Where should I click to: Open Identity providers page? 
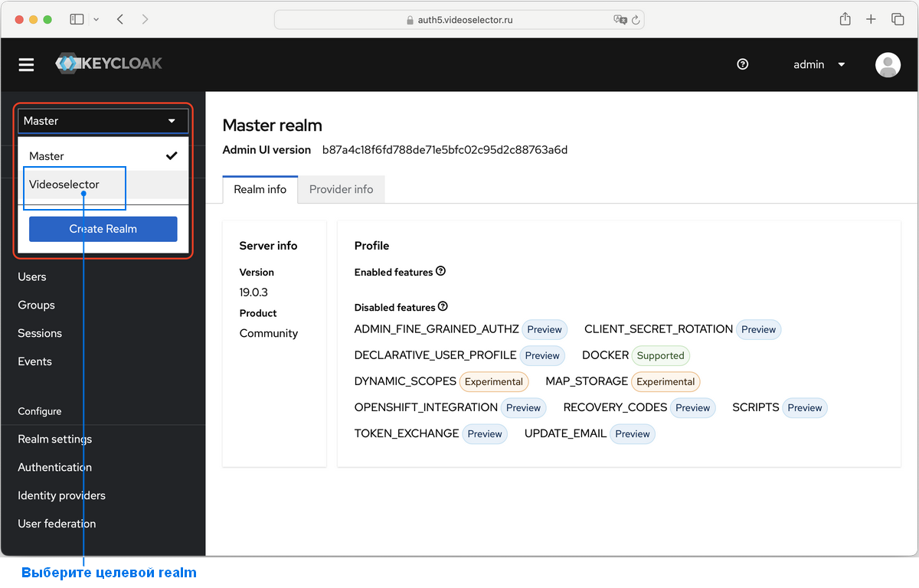tap(62, 495)
